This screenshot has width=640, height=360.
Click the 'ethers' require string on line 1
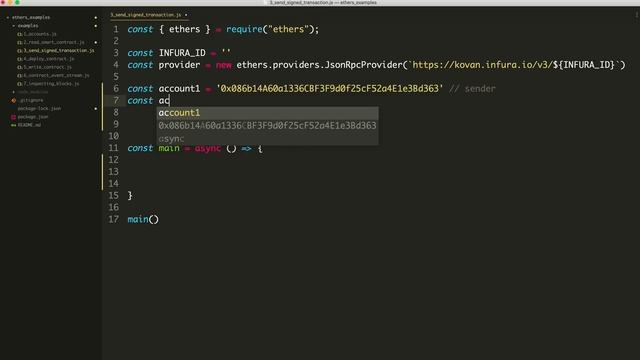pos(288,29)
